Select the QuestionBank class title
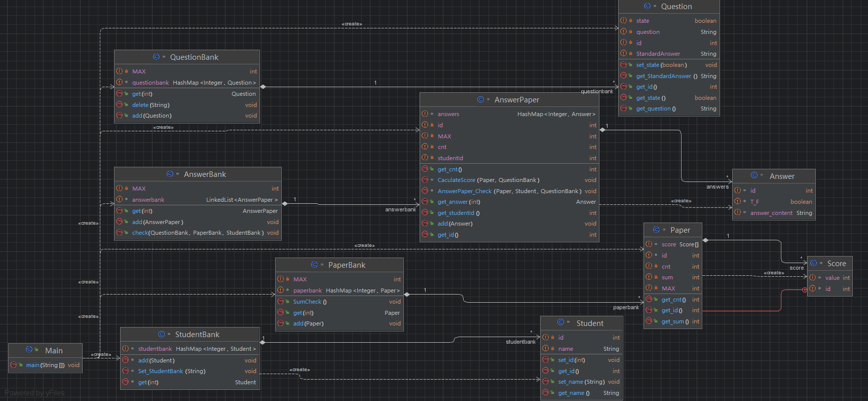Screen dimensions: 868x401 [x=194, y=57]
